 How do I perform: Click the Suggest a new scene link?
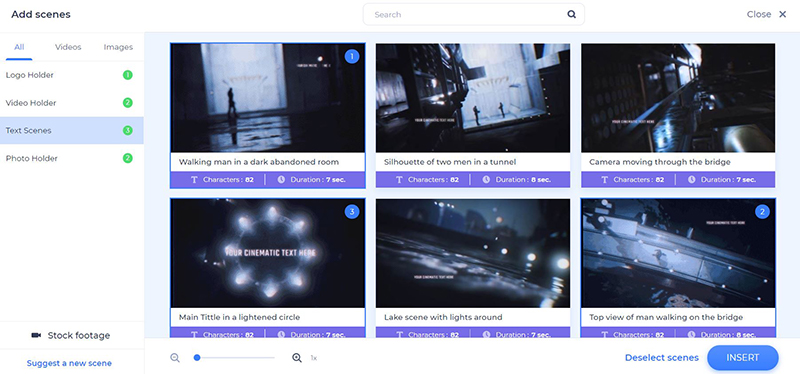click(x=69, y=363)
